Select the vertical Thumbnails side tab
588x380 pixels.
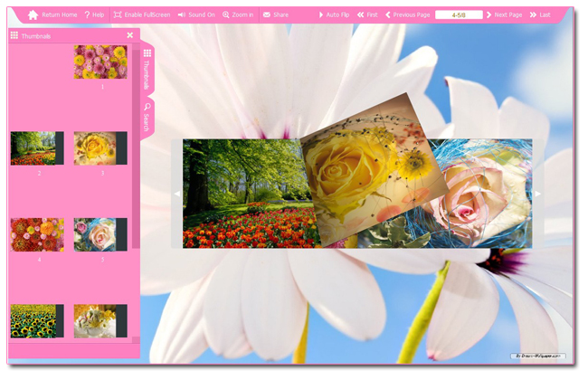click(147, 70)
